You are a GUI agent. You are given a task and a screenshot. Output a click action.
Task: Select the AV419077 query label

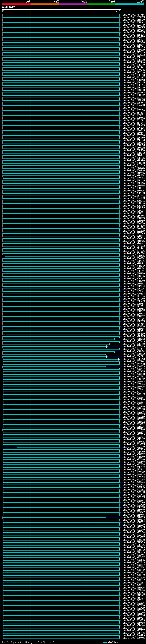pyautogui.click(x=8, y=7)
